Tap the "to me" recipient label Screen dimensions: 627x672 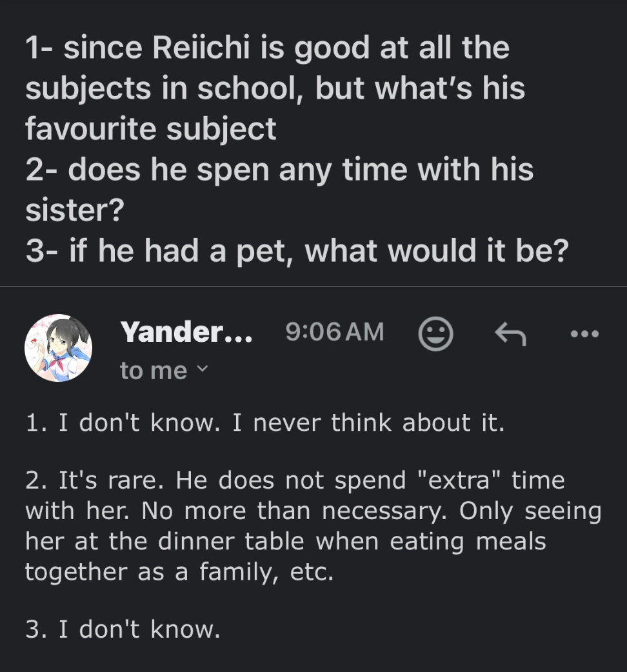point(153,370)
